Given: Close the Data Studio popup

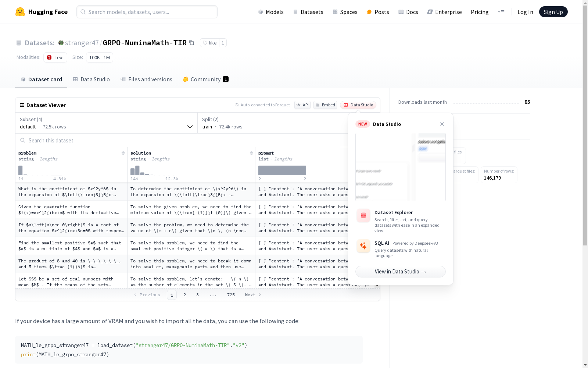Looking at the screenshot, I should 442,124.
